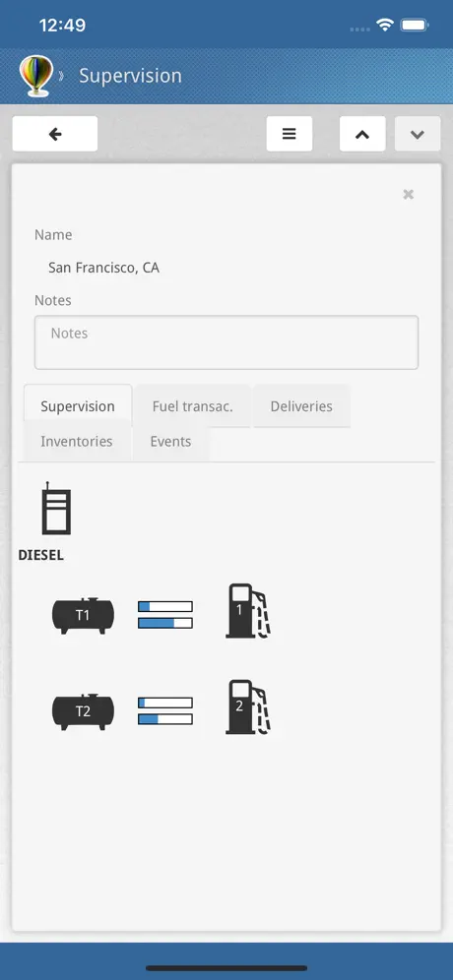Show the Events tab

(x=170, y=441)
